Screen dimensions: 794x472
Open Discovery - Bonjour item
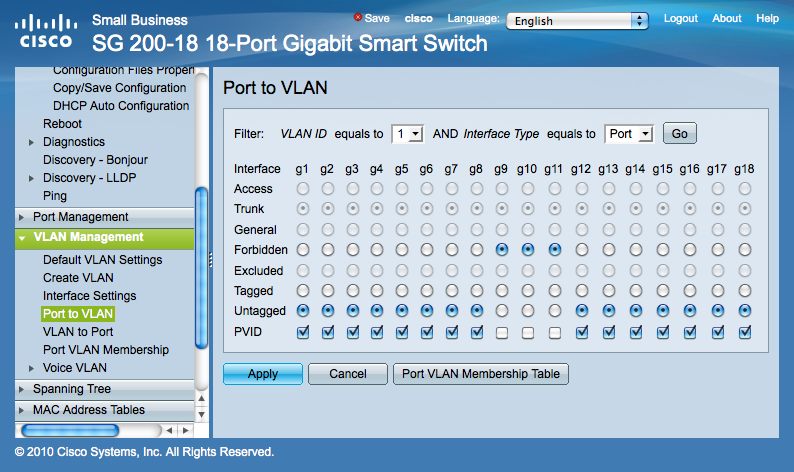pyautogui.click(x=95, y=160)
